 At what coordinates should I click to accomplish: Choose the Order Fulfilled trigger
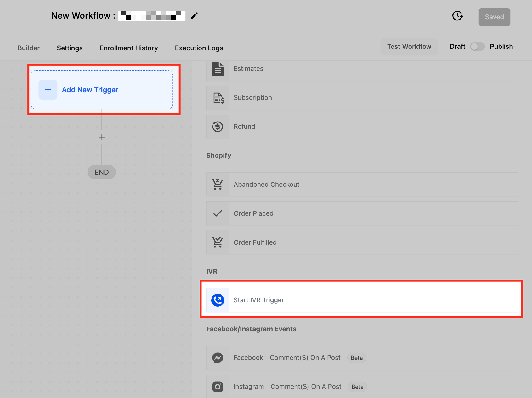pyautogui.click(x=362, y=242)
